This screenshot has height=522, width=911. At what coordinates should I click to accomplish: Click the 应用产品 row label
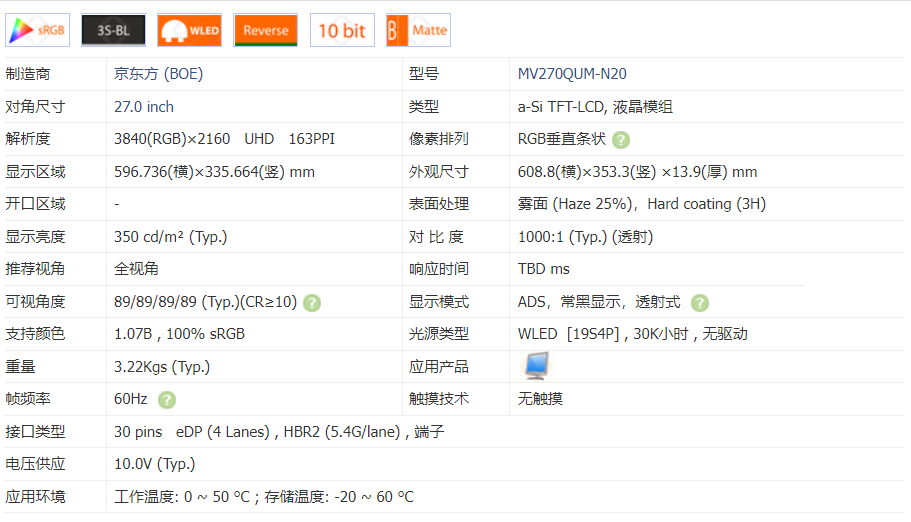pos(439,367)
